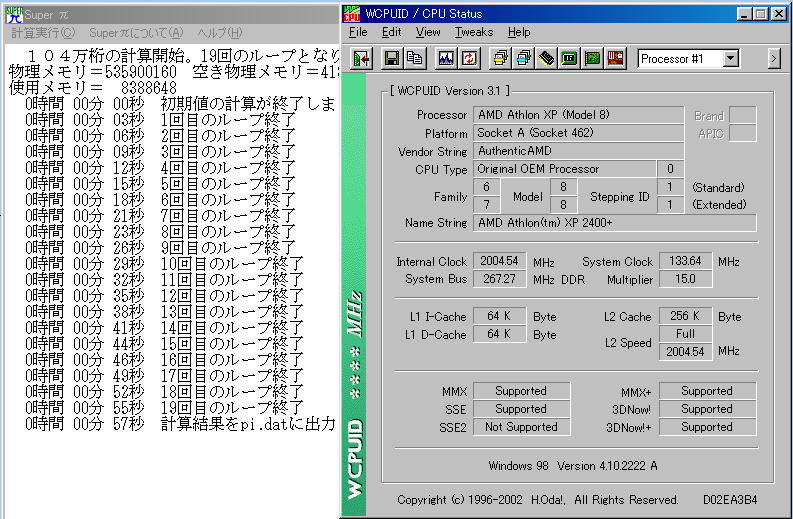The image size is (793, 519).
Task: Click the 3DNow!+ Supported field
Action: coord(708,427)
